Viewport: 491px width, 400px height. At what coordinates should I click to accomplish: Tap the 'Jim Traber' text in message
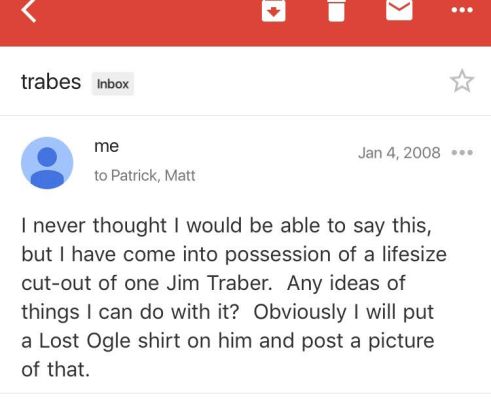click(x=219, y=283)
